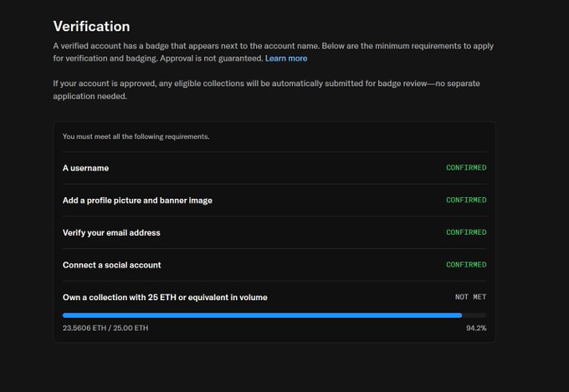Click CONFIRMED status for profile picture row
569x392 pixels.
pyautogui.click(x=466, y=200)
